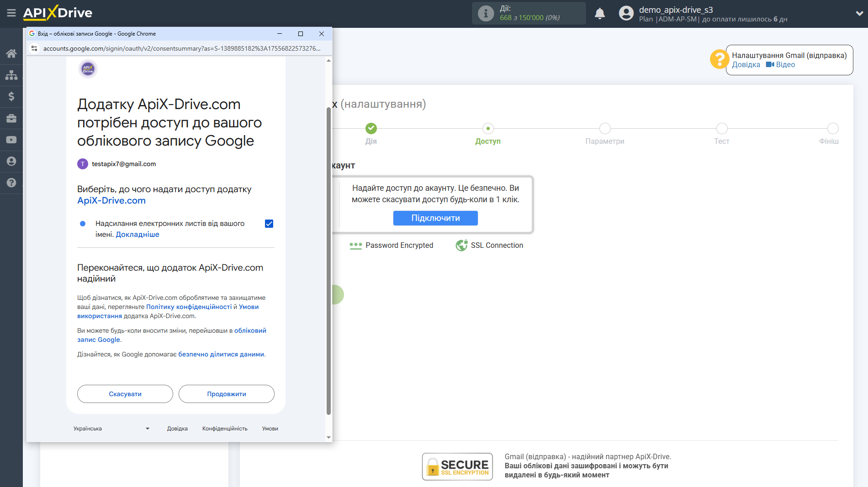868x487 pixels.
Task: Click the Продовжити button
Action: pos(227,394)
